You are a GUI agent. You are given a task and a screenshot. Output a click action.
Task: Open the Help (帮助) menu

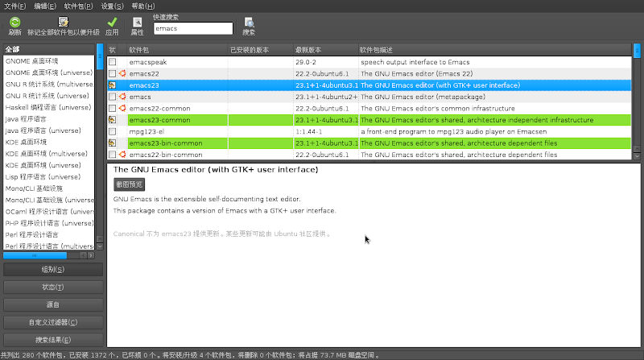click(143, 6)
